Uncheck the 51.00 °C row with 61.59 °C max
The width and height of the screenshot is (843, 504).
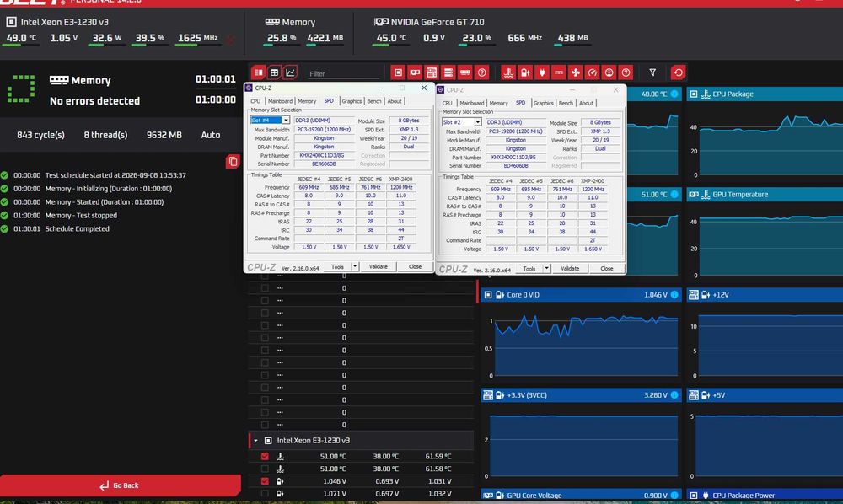(265, 456)
